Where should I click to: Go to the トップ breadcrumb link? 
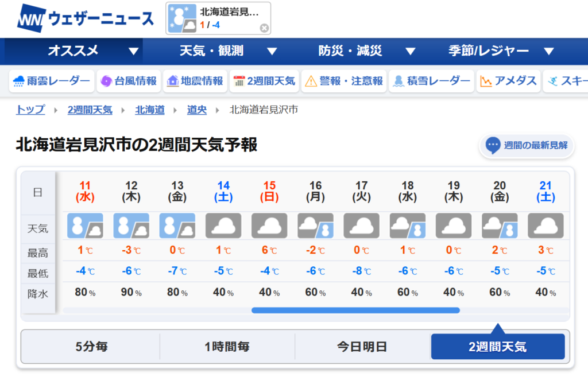click(30, 110)
